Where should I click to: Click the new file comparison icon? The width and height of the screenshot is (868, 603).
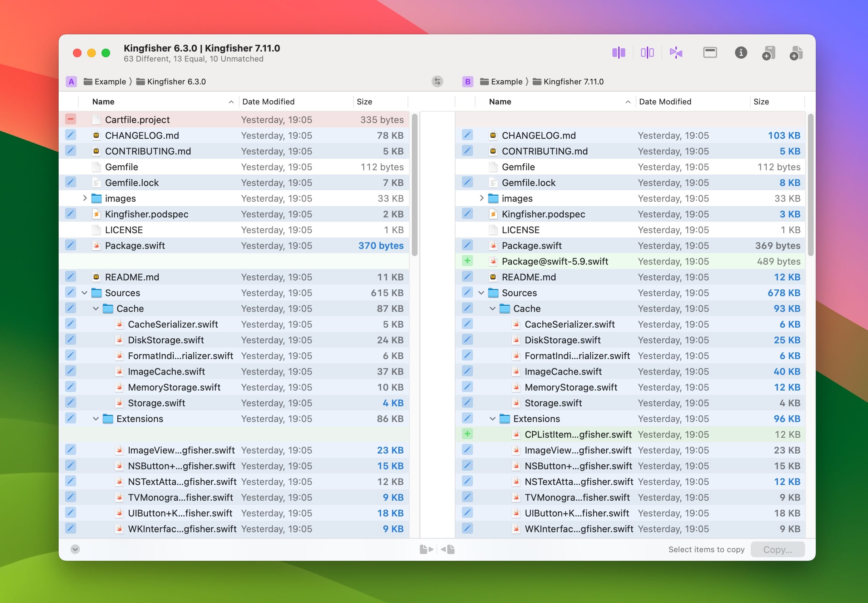click(x=796, y=53)
